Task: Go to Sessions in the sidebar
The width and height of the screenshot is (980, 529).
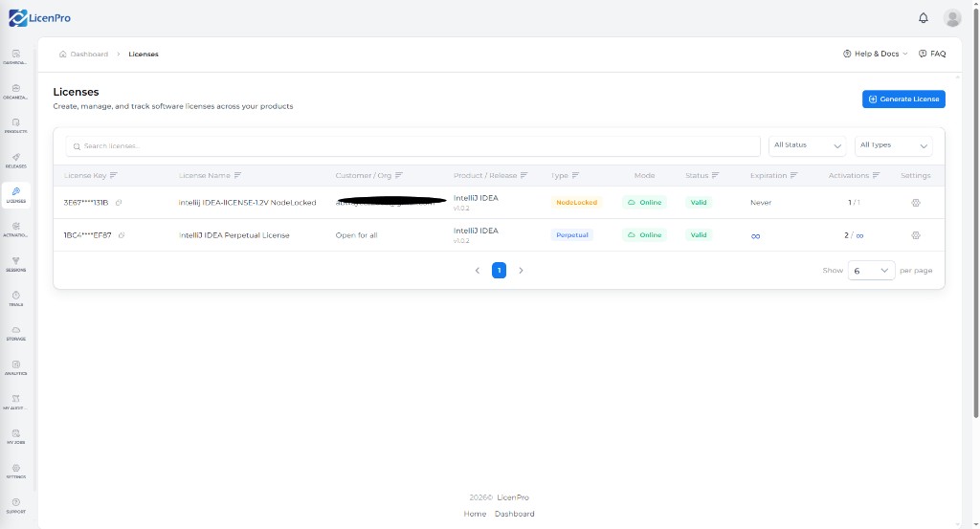Action: (15, 264)
